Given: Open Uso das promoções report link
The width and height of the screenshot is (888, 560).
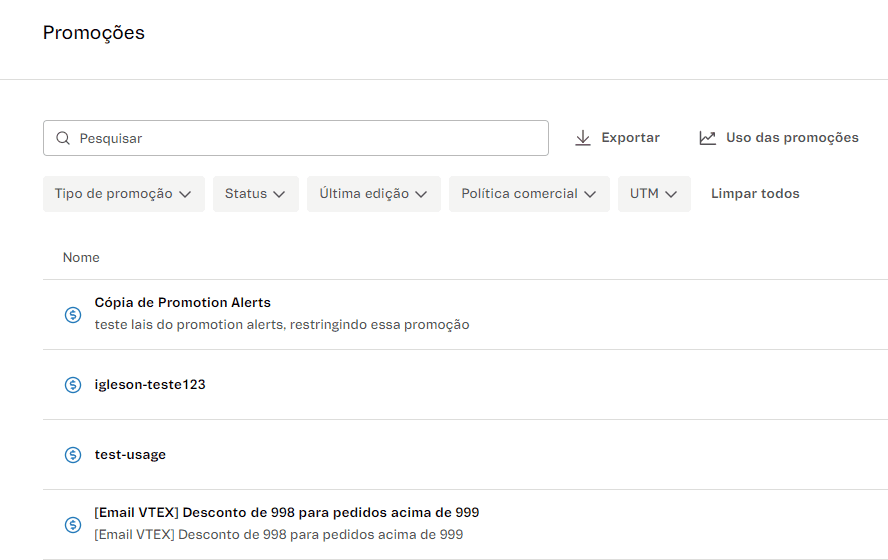Looking at the screenshot, I should tap(792, 138).
